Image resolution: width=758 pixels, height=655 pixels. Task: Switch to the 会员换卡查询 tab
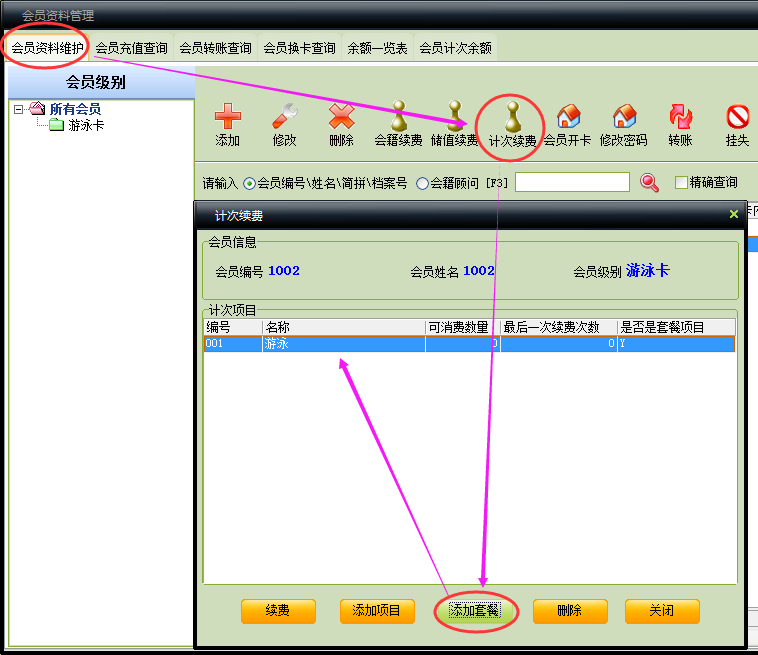point(299,48)
